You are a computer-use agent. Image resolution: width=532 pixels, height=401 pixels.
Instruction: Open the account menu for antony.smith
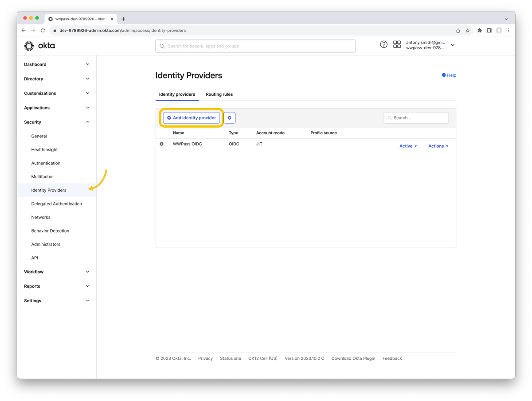452,45
